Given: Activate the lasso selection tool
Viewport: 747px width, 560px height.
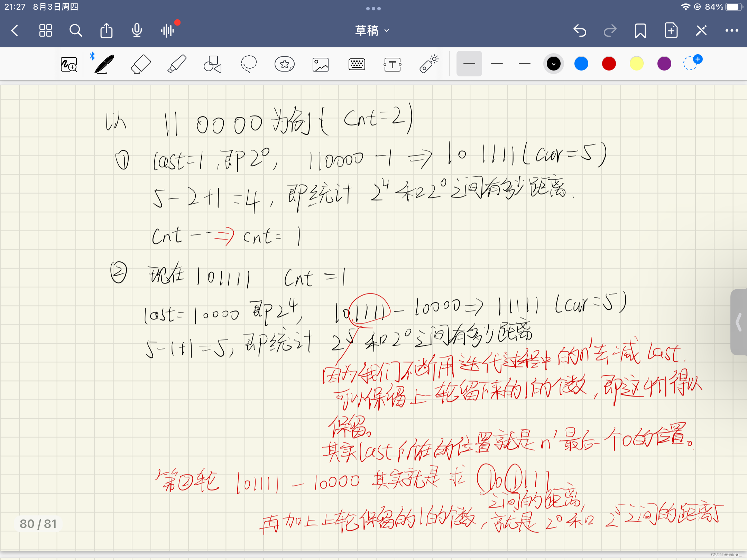Looking at the screenshot, I should (x=249, y=64).
